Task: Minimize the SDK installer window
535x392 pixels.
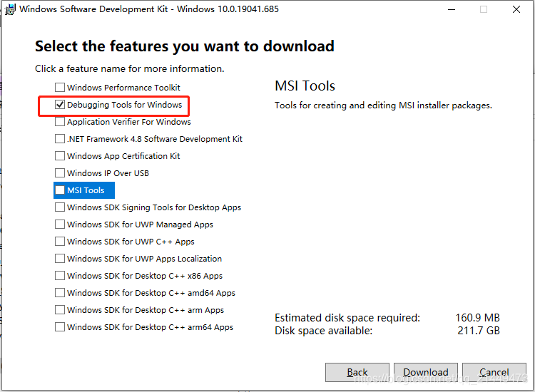Action: tap(452, 9)
